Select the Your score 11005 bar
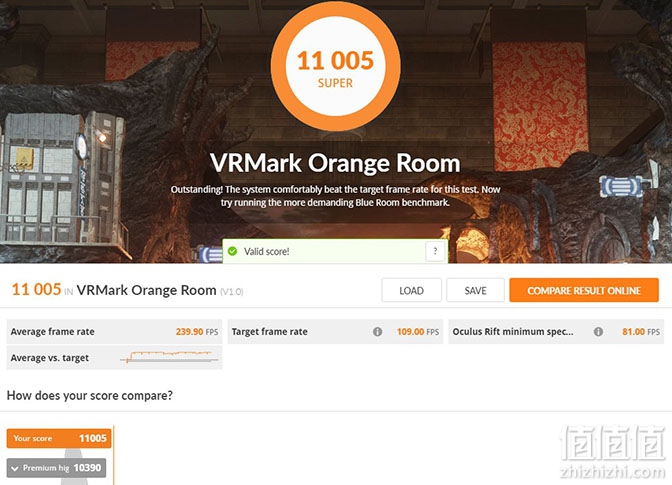672x485 pixels. click(x=59, y=438)
